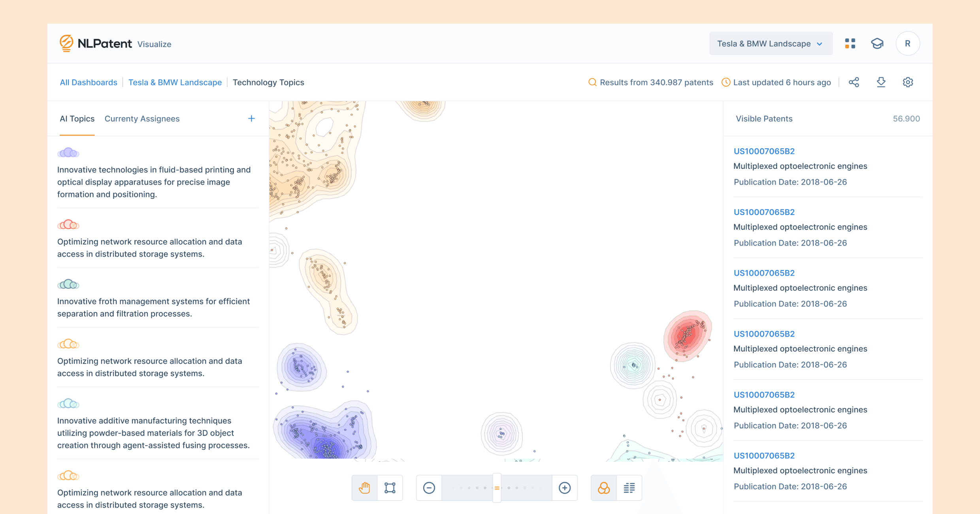Adjust the zoom level slider handle
Viewport: 980px width, 514px height.
coord(497,488)
